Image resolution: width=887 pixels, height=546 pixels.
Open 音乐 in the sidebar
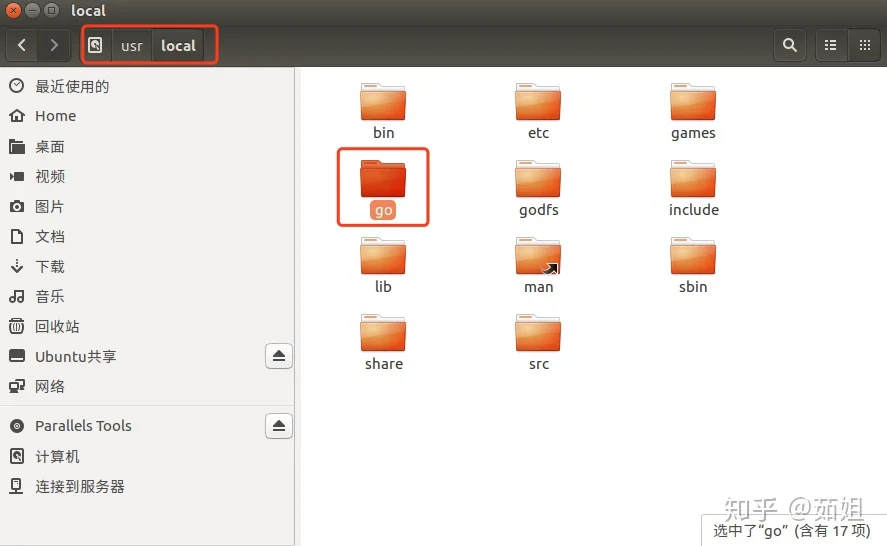147,296
